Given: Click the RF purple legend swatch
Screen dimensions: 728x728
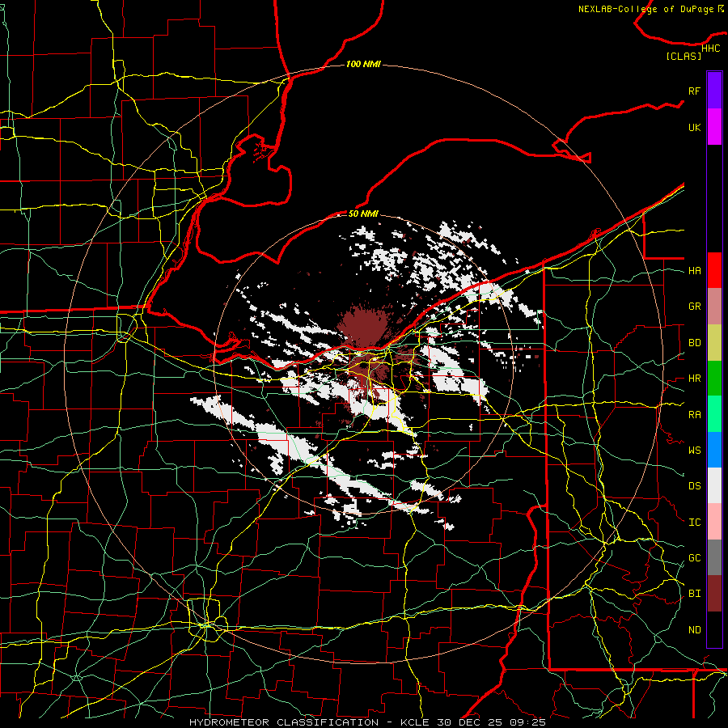Looking at the screenshot, I should [x=714, y=91].
